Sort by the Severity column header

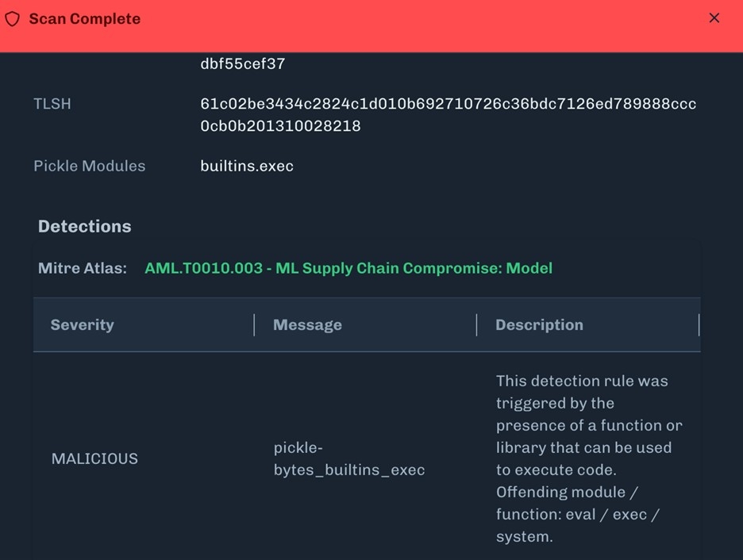(x=83, y=324)
